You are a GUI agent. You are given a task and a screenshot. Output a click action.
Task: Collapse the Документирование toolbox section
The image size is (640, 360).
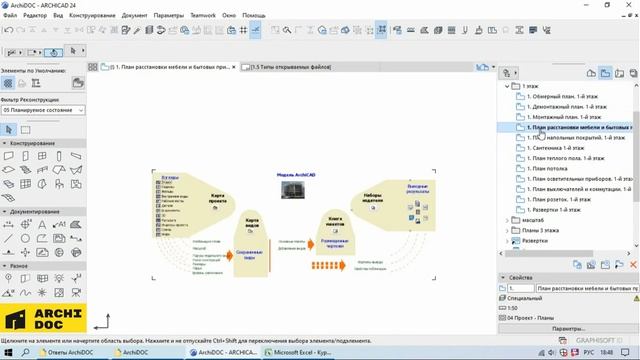[4, 211]
